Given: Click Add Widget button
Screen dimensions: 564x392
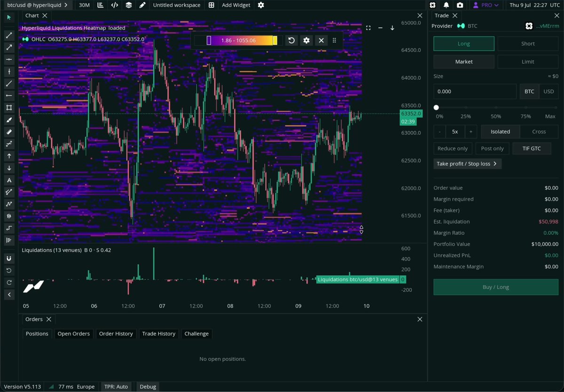Looking at the screenshot, I should (x=236, y=5).
